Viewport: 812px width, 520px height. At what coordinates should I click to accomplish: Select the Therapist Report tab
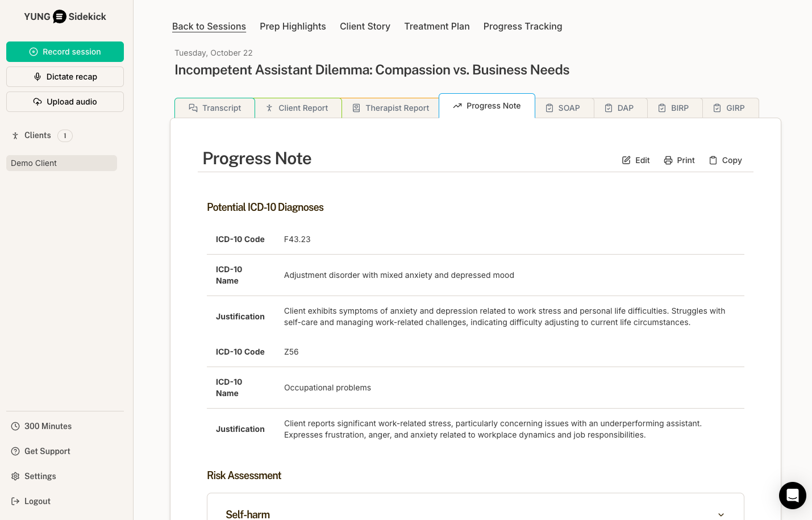click(390, 108)
